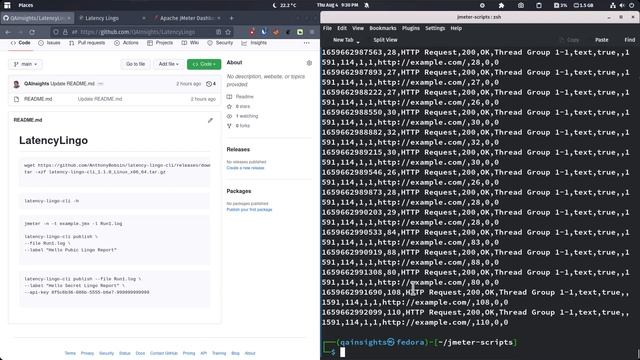Click Split View in the terminal toolbar

click(x=385, y=40)
